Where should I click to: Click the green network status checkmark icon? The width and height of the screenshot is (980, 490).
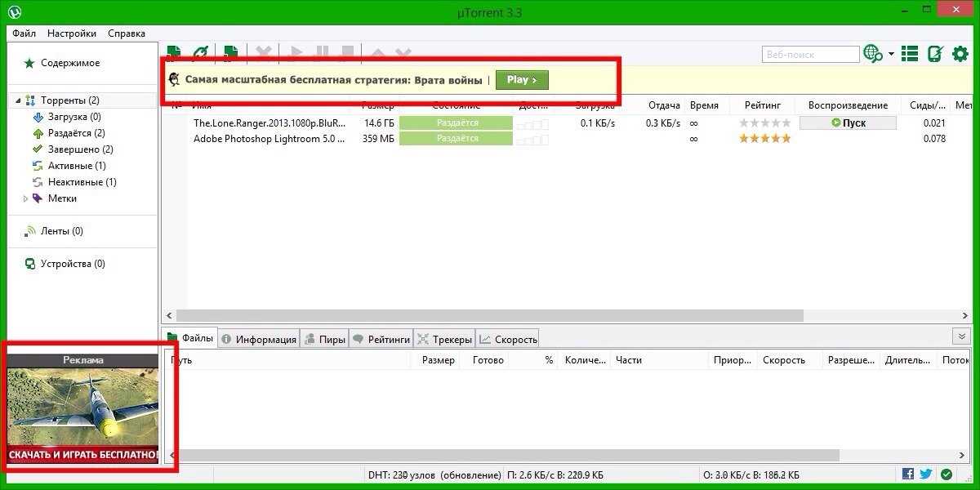(947, 474)
